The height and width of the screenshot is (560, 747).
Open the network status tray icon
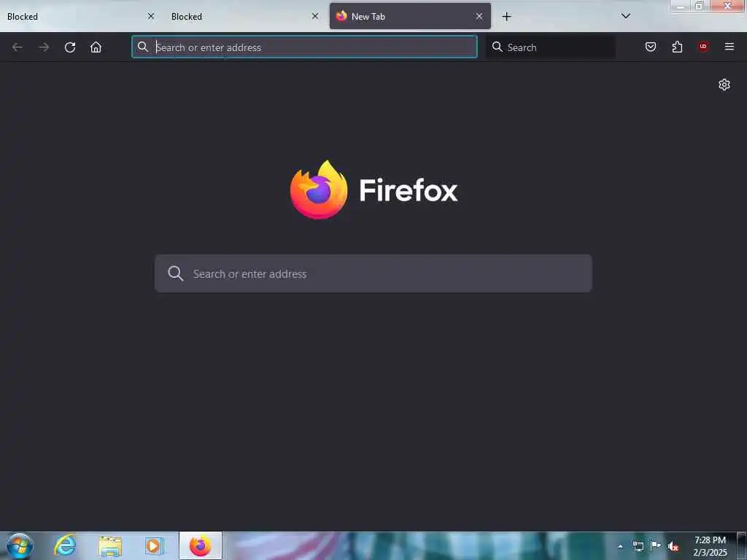click(638, 546)
